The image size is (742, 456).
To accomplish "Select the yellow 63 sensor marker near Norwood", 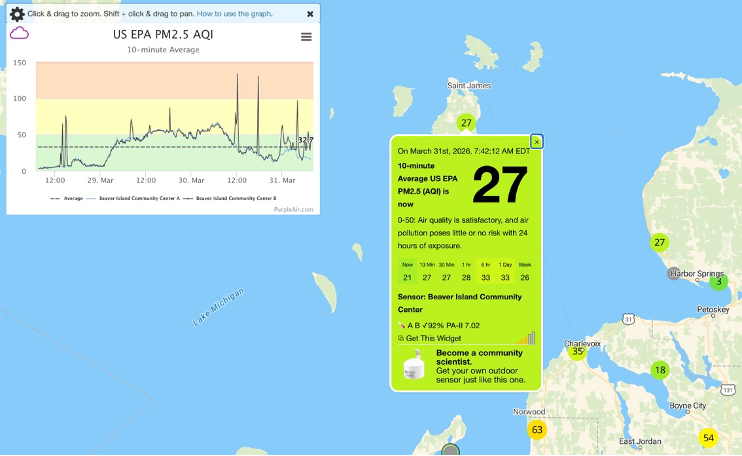I will coord(537,430).
